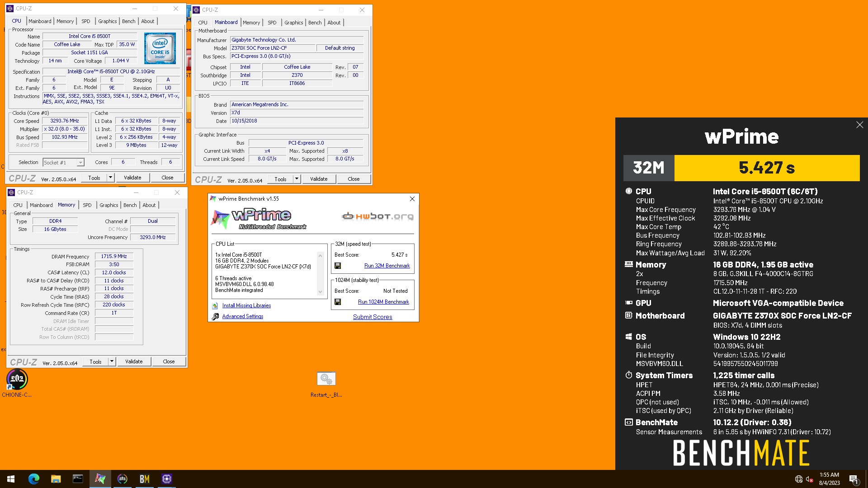Click Tools button in Memory CPU-Z window

pos(95,361)
